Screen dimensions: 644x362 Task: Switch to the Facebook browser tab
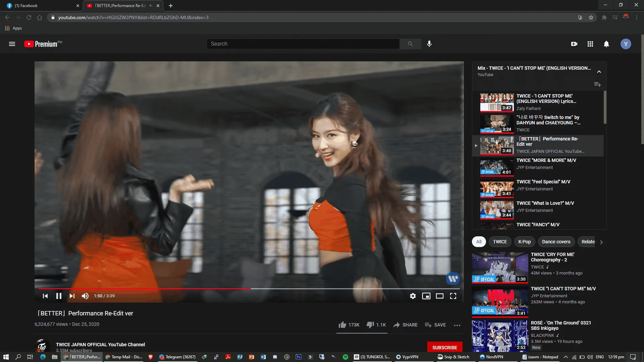point(41,5)
